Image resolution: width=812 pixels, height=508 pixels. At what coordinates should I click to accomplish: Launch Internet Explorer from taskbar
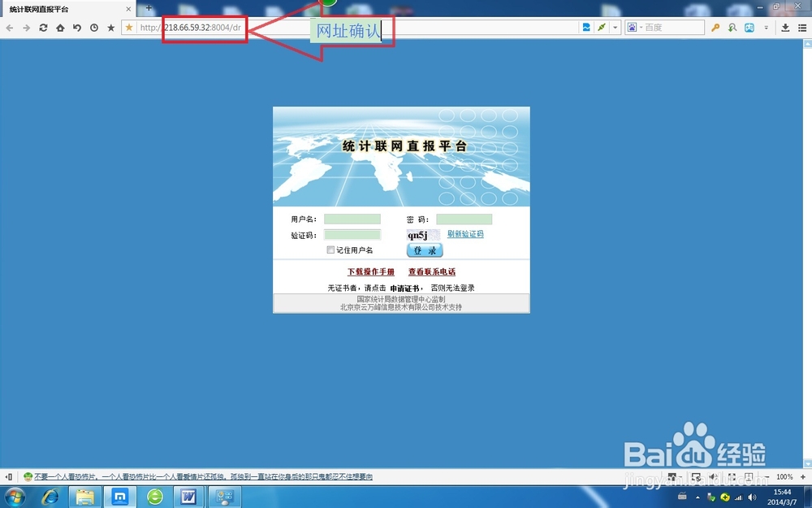coord(50,497)
